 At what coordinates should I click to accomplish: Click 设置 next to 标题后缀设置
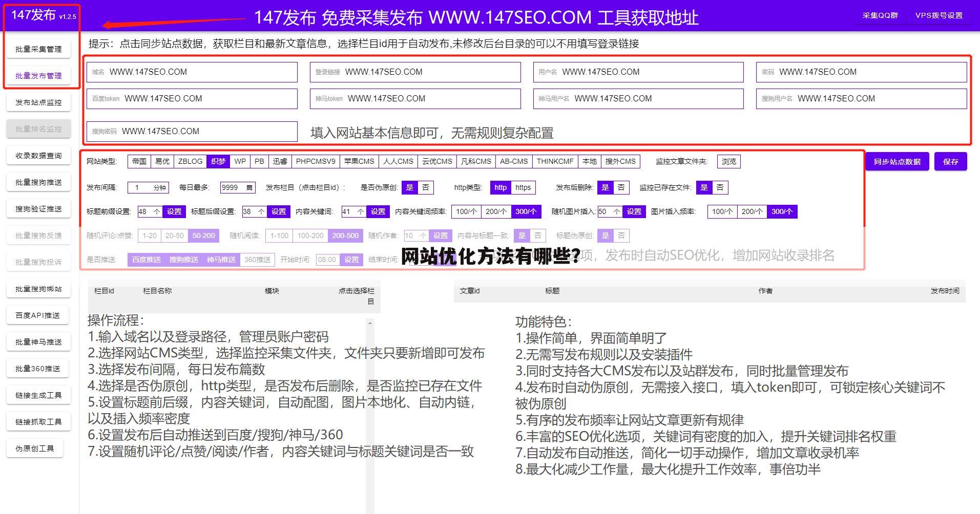click(x=279, y=211)
